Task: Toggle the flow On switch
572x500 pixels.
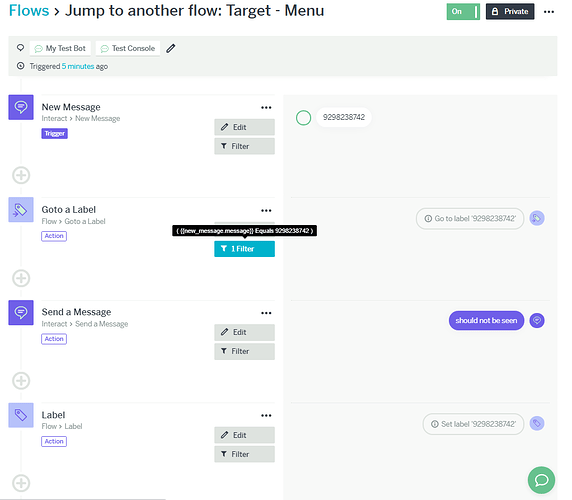Action: pyautogui.click(x=463, y=12)
